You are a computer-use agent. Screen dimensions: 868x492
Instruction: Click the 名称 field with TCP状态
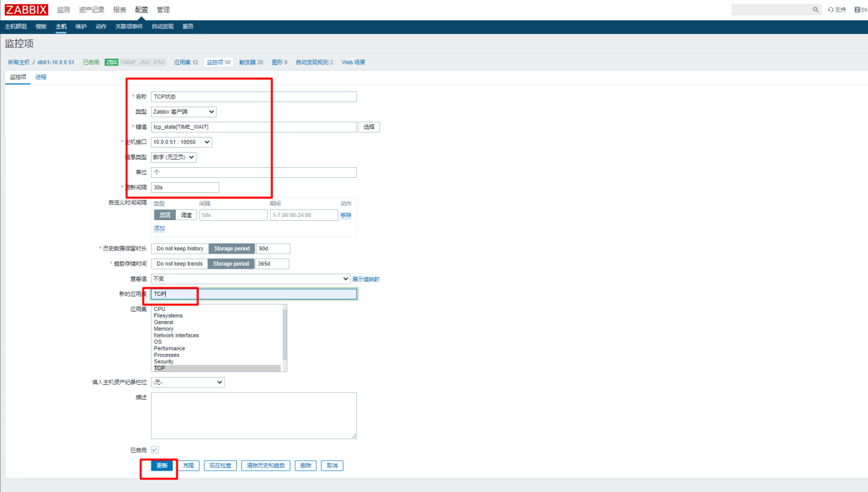(253, 97)
